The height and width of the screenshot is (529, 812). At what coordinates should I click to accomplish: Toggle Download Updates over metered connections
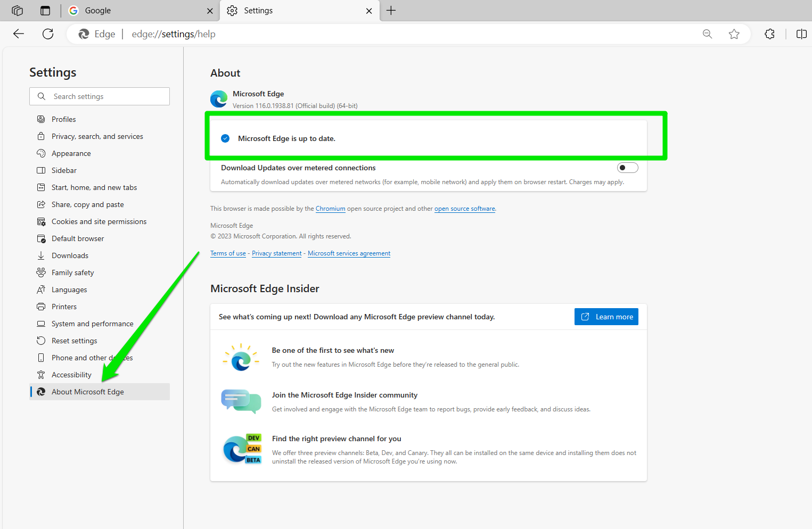pyautogui.click(x=627, y=168)
